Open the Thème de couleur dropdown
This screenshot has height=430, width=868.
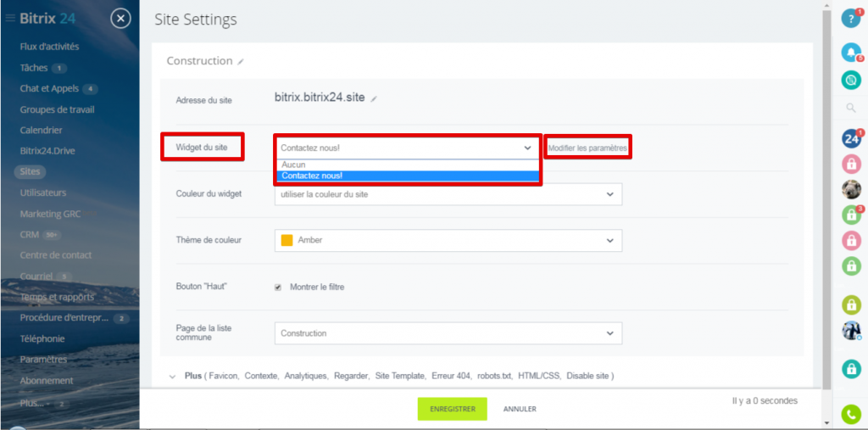[x=448, y=241]
